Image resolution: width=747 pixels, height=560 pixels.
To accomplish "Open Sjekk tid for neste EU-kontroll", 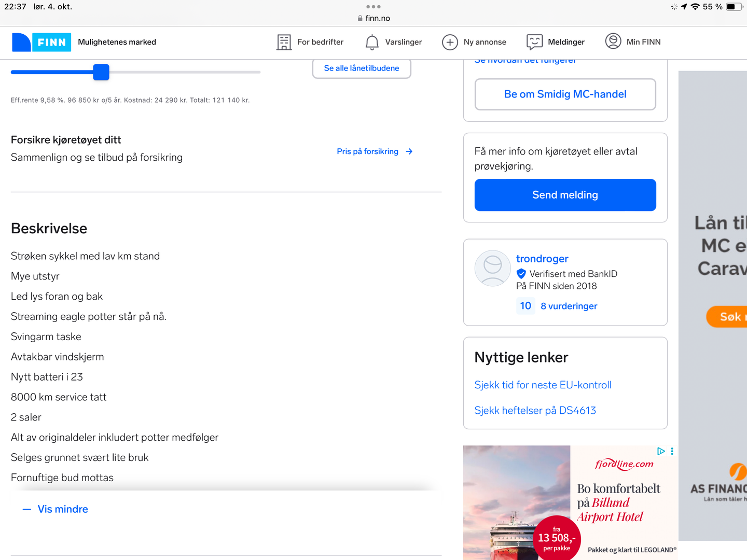I will point(543,385).
